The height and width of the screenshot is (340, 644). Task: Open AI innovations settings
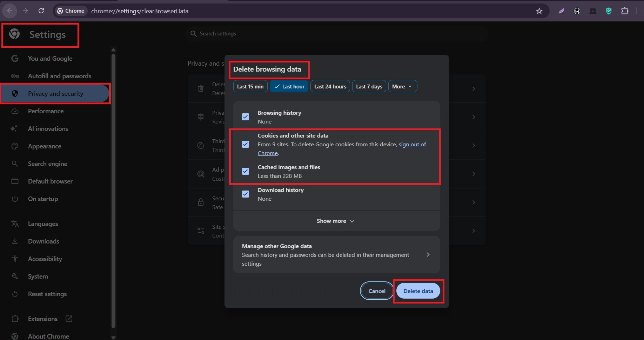point(48,129)
